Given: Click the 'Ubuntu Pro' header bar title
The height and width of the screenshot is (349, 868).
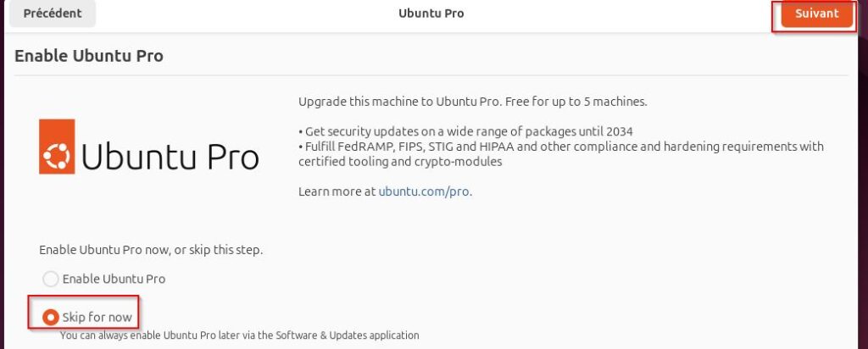Looking at the screenshot, I should 431,14.
